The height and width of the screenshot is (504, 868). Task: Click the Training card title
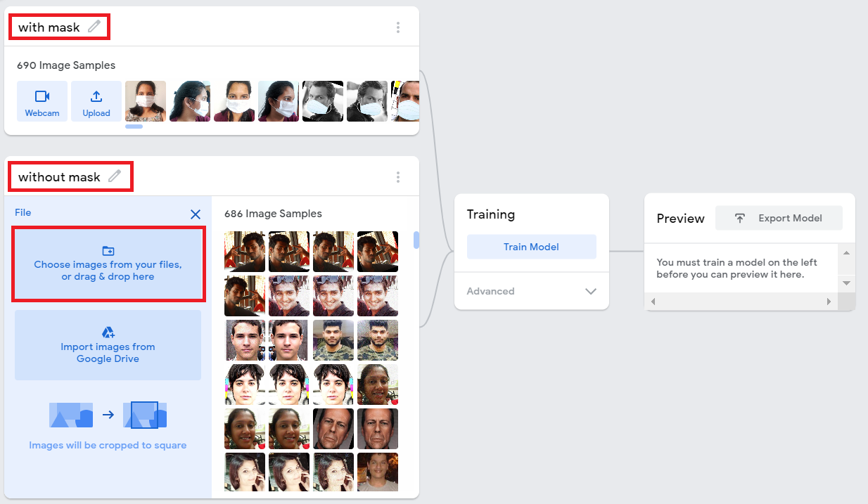point(491,214)
